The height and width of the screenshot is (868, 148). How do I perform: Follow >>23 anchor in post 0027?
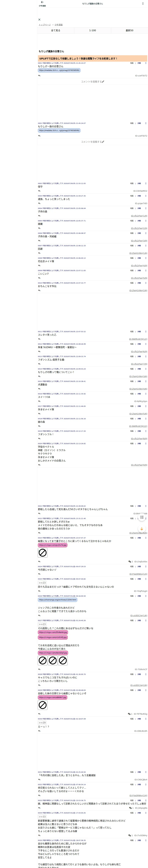[x=42, y=624]
